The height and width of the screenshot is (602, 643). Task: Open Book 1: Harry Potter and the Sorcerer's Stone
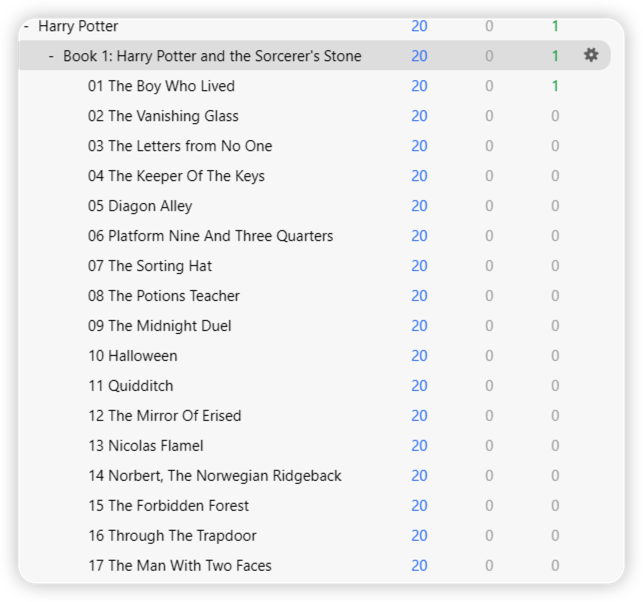point(212,56)
